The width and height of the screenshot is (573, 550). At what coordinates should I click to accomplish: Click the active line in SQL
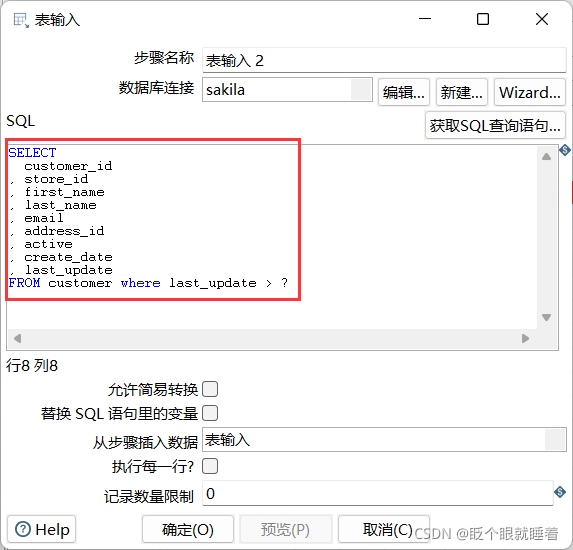click(48, 244)
